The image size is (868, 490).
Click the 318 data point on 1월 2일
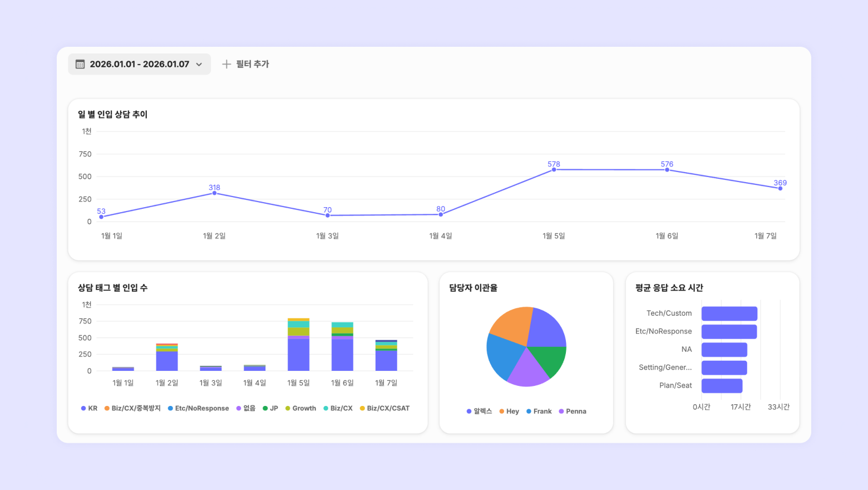pos(214,193)
